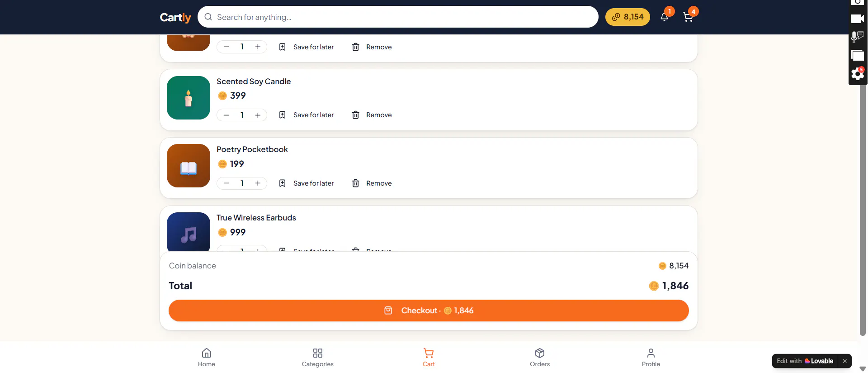The image size is (868, 373).
Task: Decrease quantity of Scented Soy Candle
Action: [x=226, y=115]
